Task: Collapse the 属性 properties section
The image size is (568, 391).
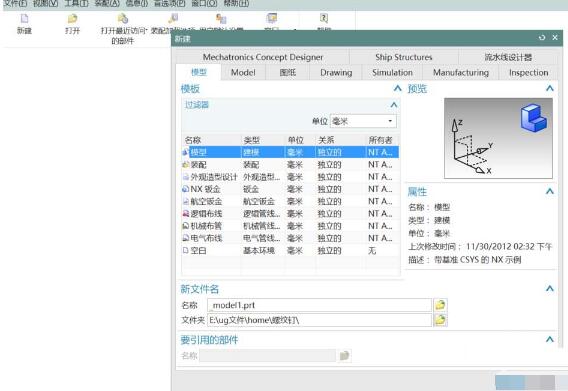Action: click(x=550, y=191)
